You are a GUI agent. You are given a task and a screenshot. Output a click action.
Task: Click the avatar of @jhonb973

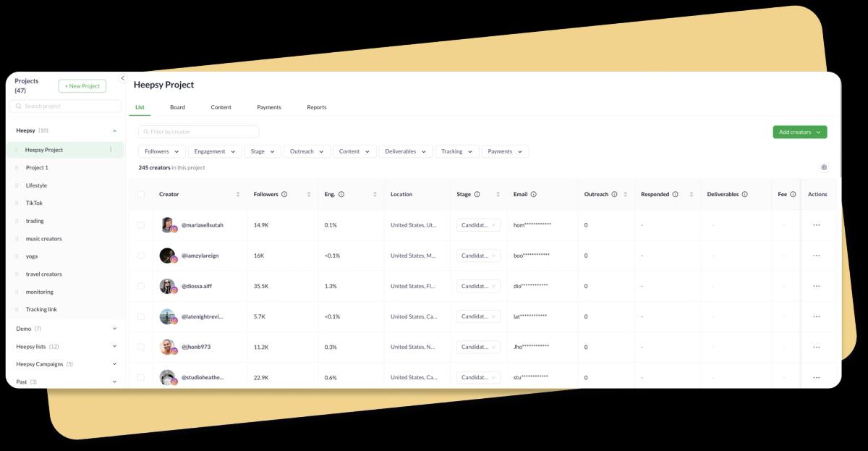click(x=167, y=347)
